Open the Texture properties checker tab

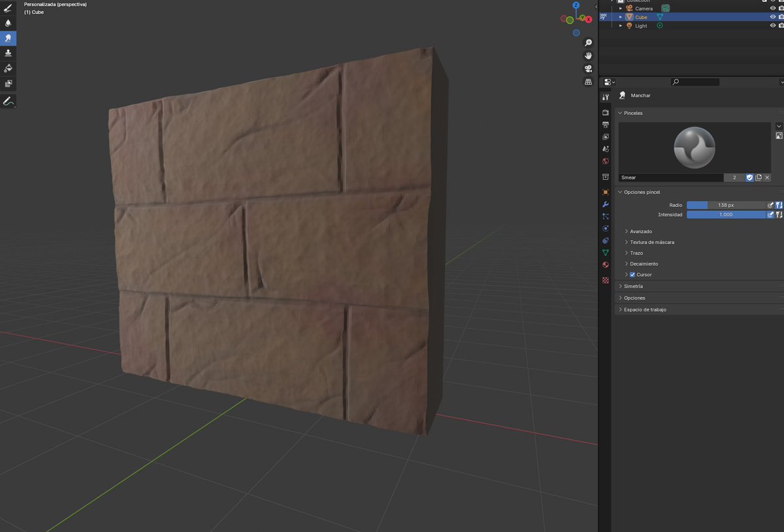coord(606,280)
